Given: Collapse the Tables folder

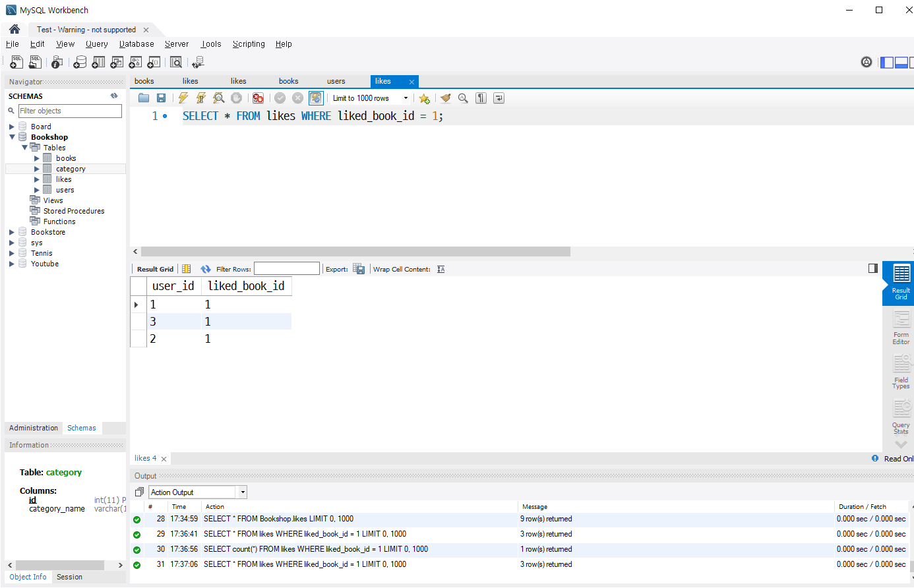Looking at the screenshot, I should tap(24, 148).
